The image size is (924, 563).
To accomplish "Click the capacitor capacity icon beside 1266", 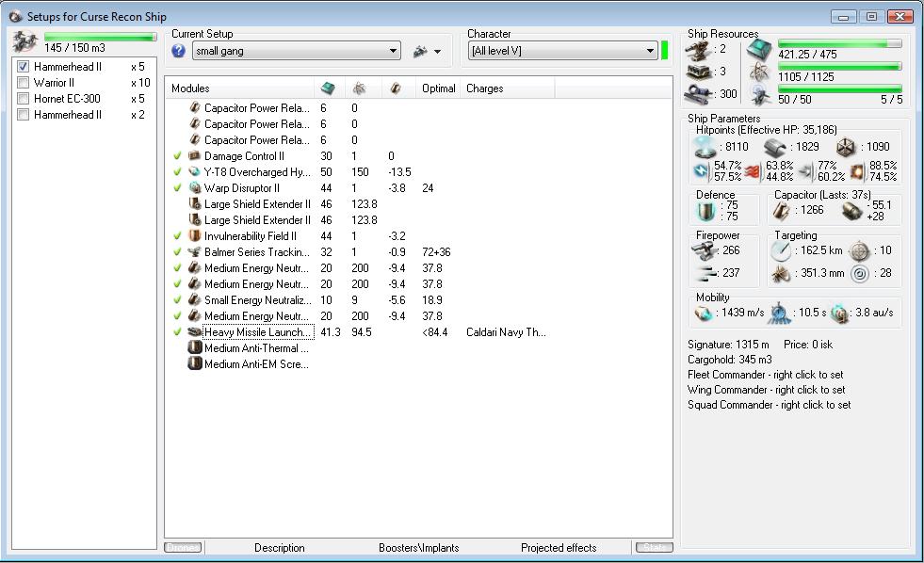I will point(782,211).
